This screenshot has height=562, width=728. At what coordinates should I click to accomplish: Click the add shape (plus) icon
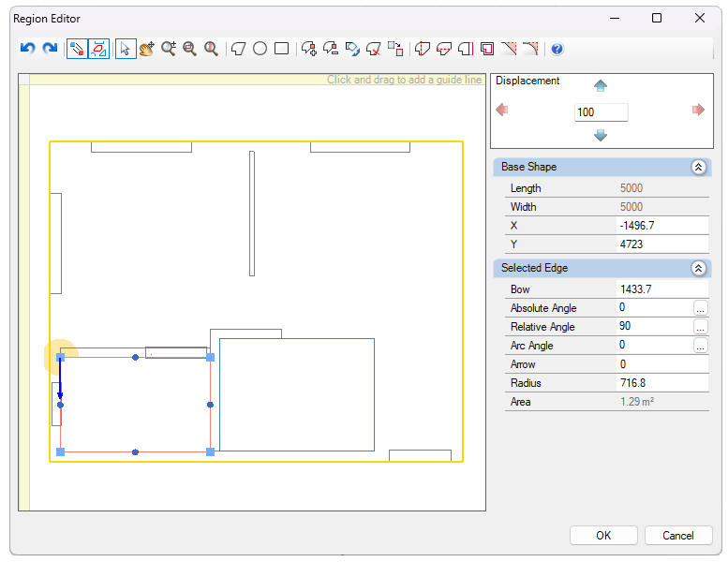click(309, 49)
